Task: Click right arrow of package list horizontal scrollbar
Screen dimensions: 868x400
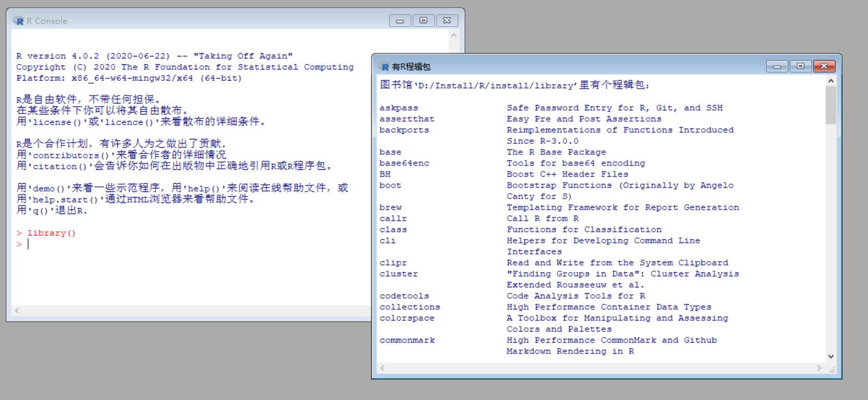Action: click(x=820, y=368)
